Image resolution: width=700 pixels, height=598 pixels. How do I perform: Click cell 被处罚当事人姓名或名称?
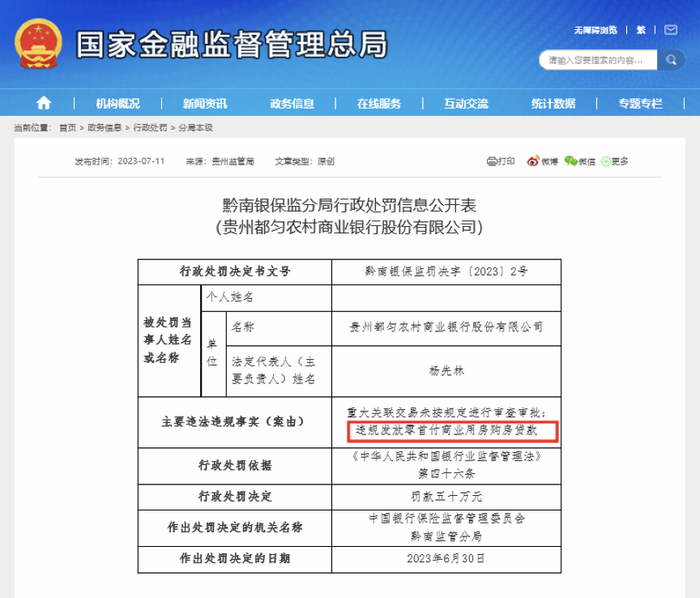(169, 341)
